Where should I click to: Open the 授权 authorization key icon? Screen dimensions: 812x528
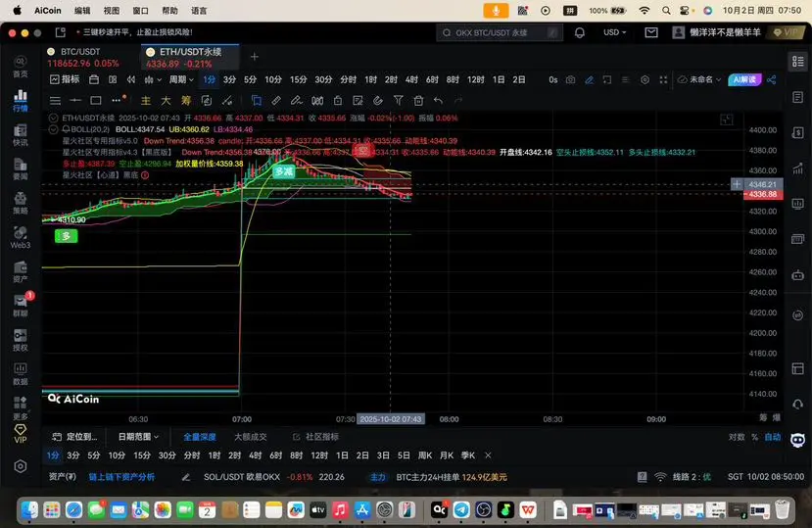pos(21,340)
